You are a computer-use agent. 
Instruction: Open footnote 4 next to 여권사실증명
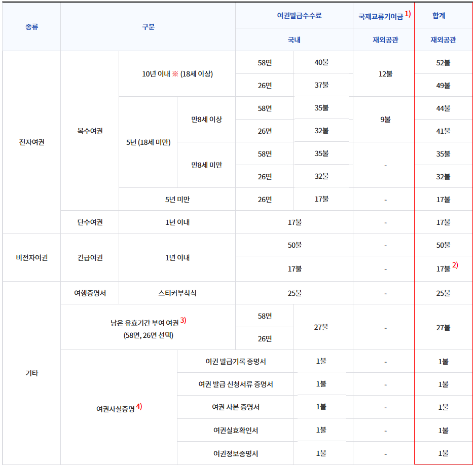(x=139, y=406)
